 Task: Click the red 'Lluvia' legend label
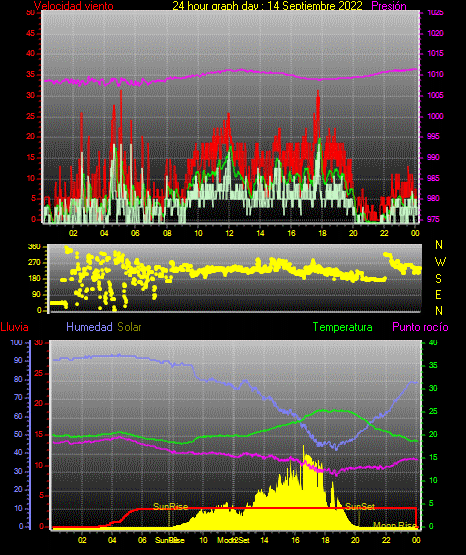[x=15, y=327]
